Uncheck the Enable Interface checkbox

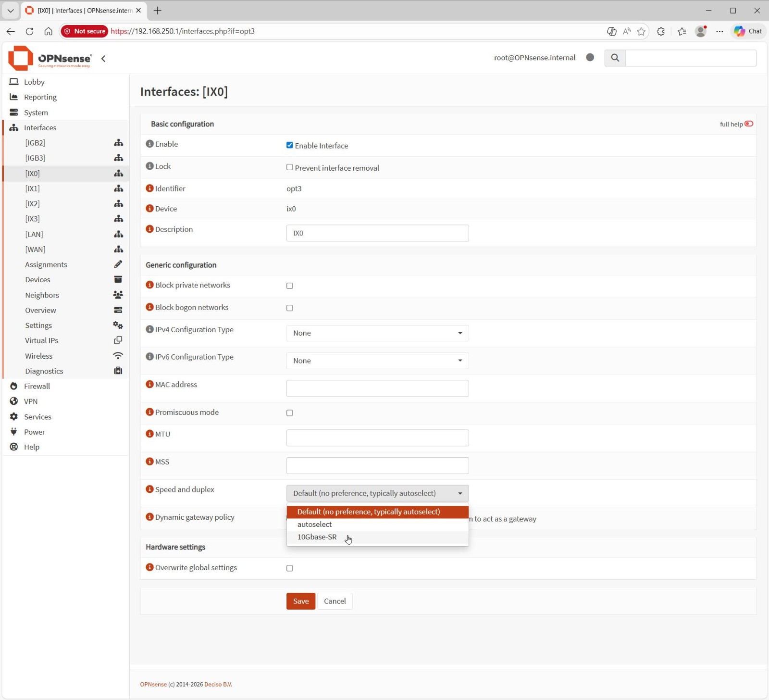(289, 145)
